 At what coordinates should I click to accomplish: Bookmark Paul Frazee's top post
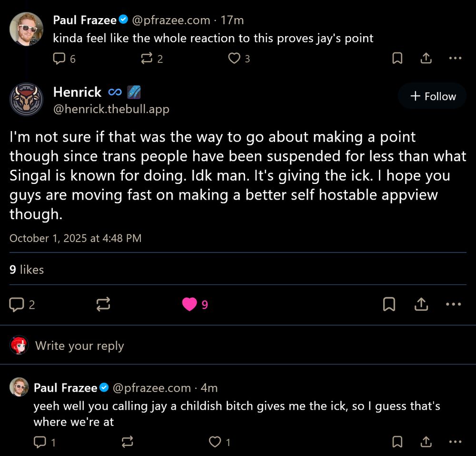click(x=397, y=58)
